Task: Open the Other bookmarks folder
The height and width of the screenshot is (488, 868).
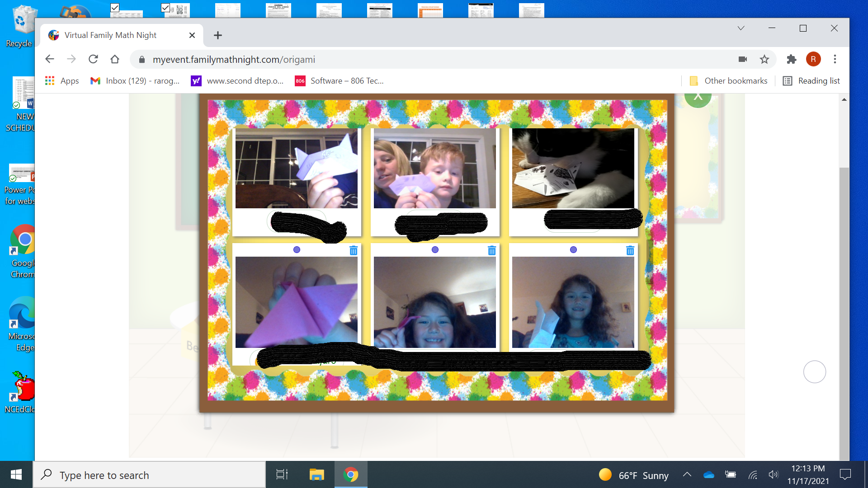Action: tap(729, 81)
